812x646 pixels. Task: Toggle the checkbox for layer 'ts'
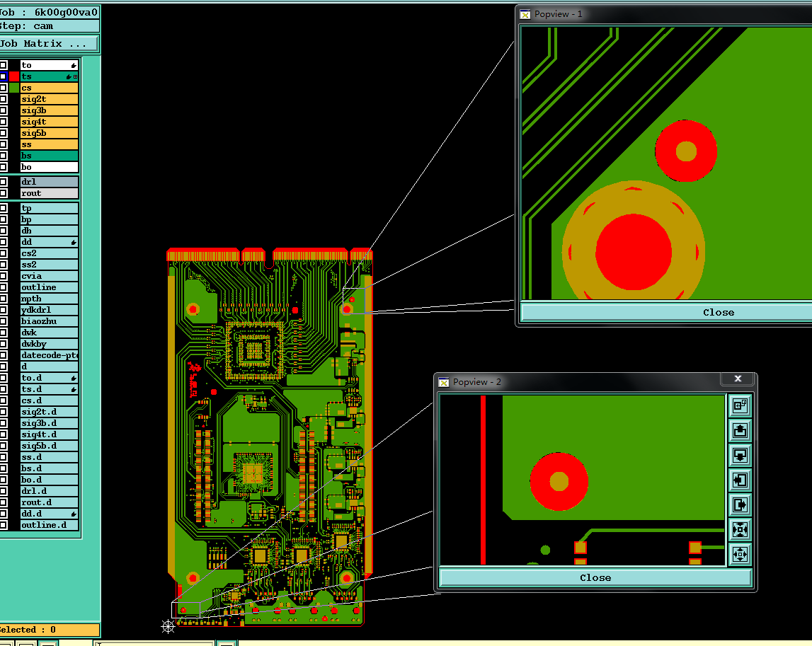(x=3, y=76)
